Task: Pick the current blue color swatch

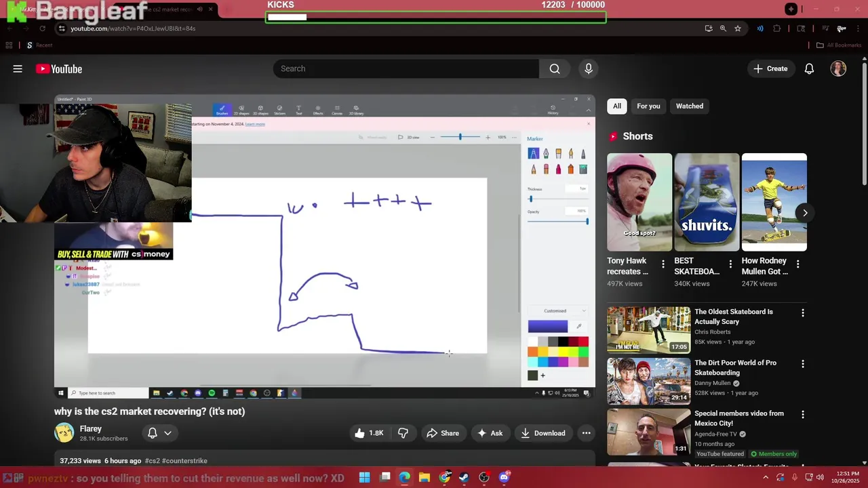Action: pos(548,327)
